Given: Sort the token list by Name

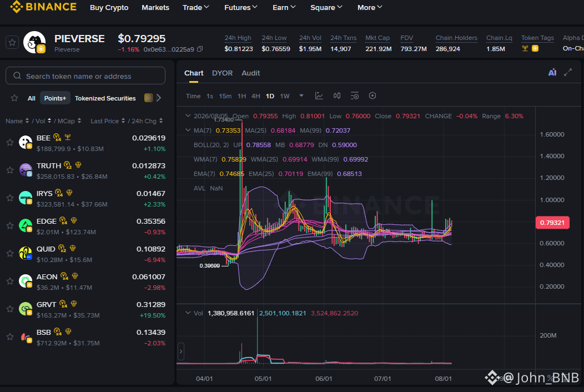Looking at the screenshot, I should point(17,121).
